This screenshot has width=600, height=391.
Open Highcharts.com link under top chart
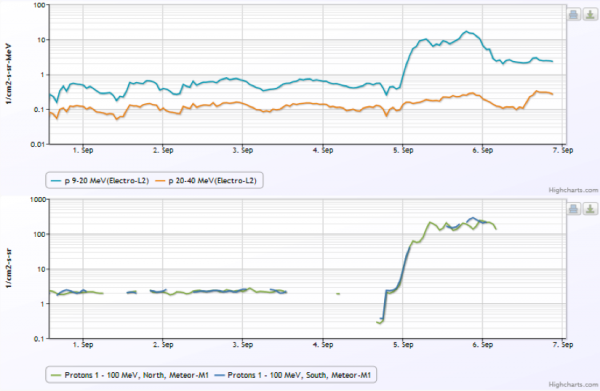coord(573,190)
